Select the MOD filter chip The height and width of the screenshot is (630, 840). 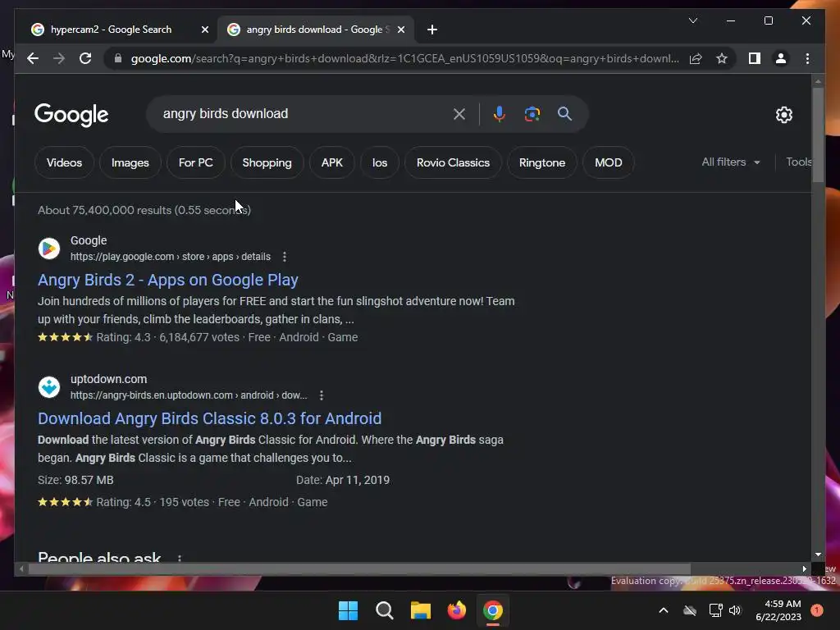click(x=609, y=162)
